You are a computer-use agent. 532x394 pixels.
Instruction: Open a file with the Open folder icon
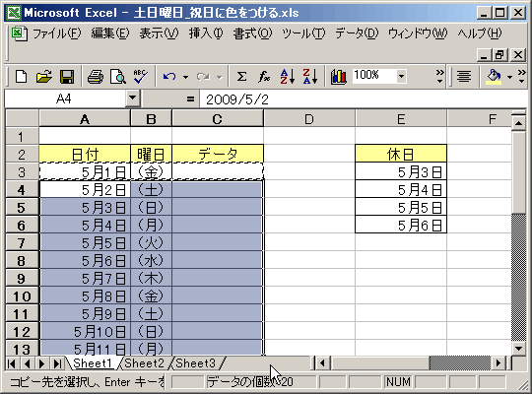click(44, 77)
